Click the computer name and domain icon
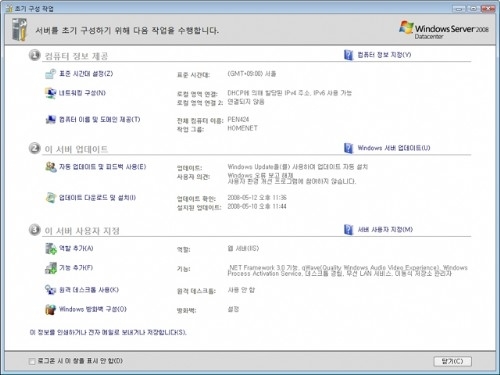 [x=50, y=119]
